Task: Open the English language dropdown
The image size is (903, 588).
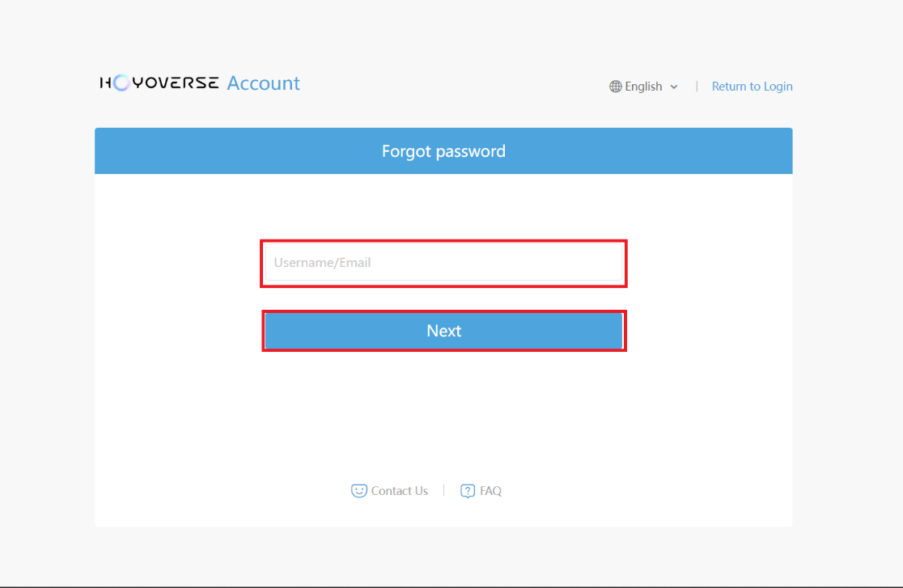Action: 643,87
